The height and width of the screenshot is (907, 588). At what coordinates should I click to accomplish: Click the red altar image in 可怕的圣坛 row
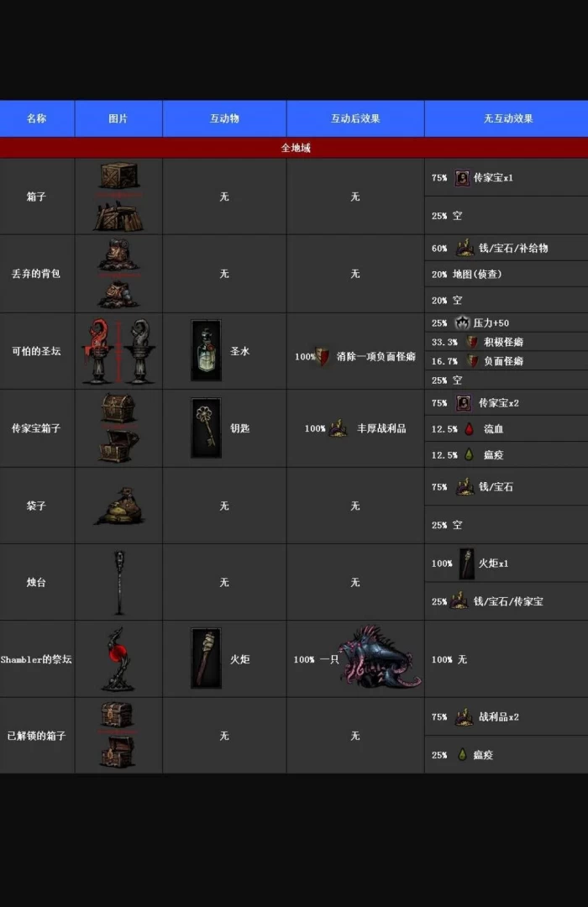[98, 351]
